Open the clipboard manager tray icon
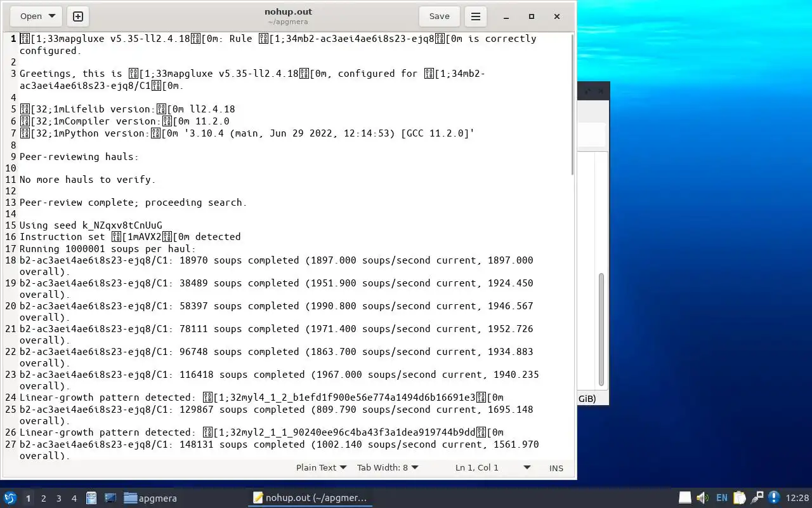This screenshot has height=508, width=812. (x=739, y=498)
